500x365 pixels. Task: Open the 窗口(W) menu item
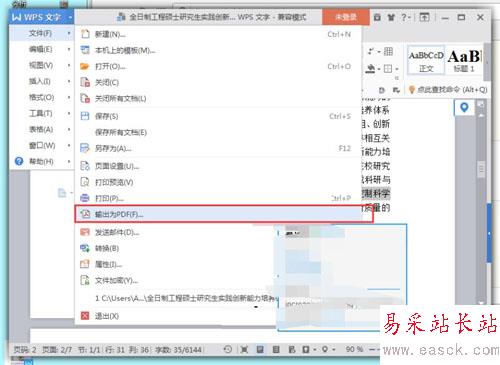click(x=41, y=145)
